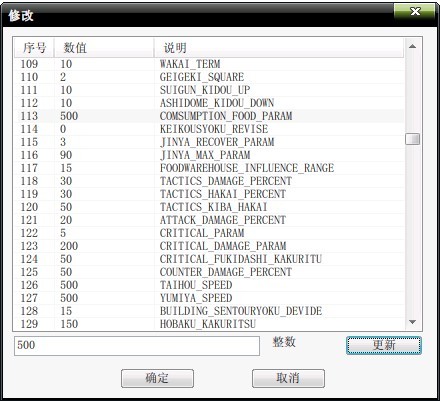Sort by the 序号 column header
440x401 pixels.
[x=34, y=48]
